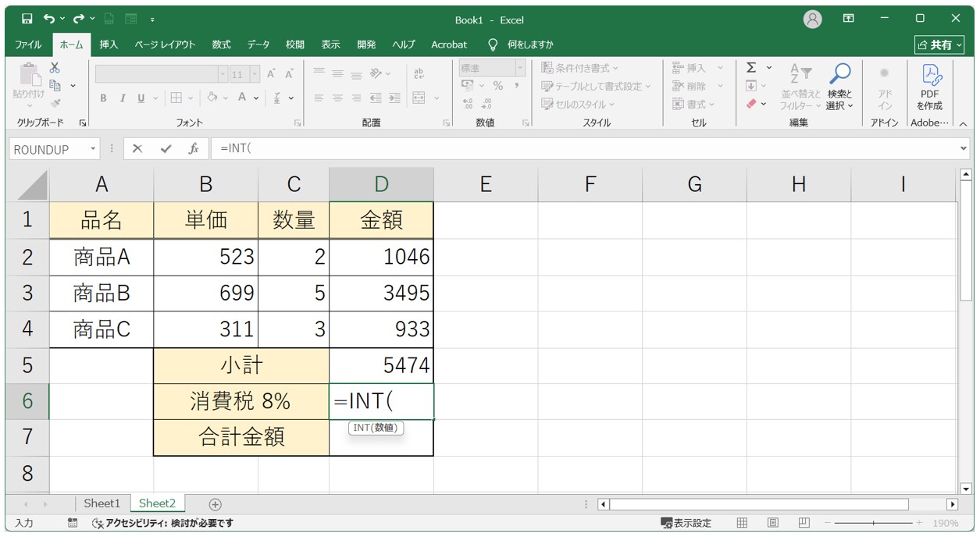Click the Format Painter brush icon

(55, 103)
